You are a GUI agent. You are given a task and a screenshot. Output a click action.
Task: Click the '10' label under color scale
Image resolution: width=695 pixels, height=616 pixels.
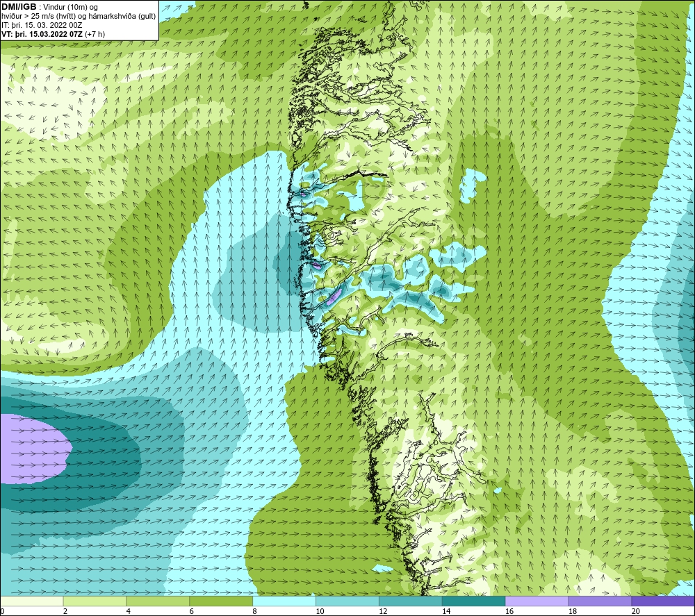pos(320,611)
